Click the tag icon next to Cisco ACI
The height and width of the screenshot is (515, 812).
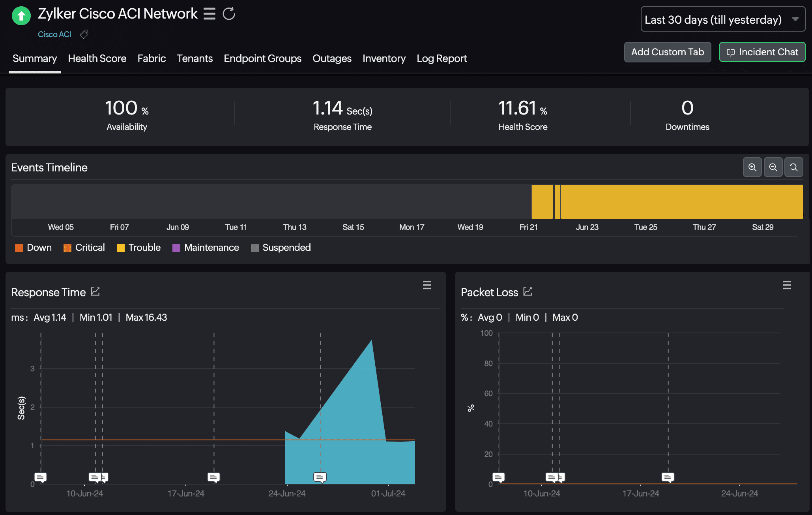tap(84, 34)
